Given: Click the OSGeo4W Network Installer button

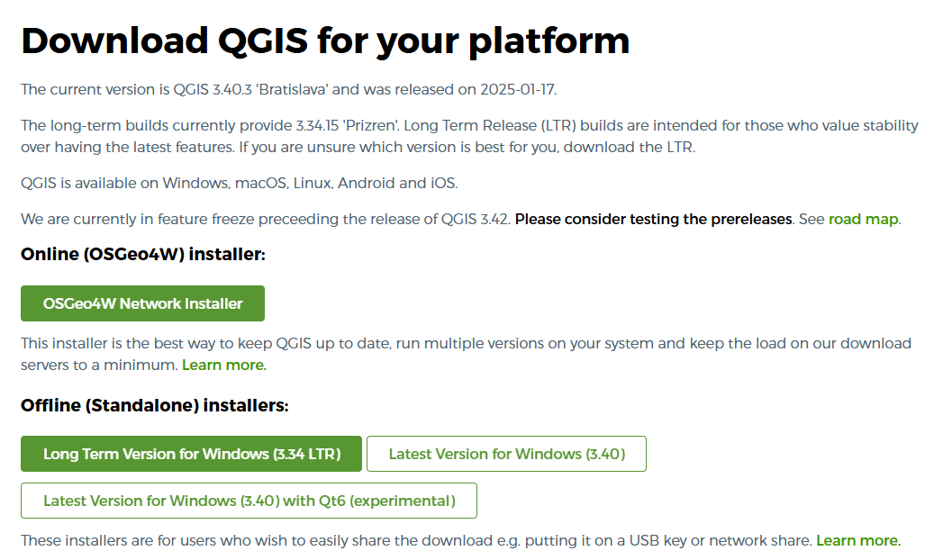Looking at the screenshot, I should (x=142, y=303).
